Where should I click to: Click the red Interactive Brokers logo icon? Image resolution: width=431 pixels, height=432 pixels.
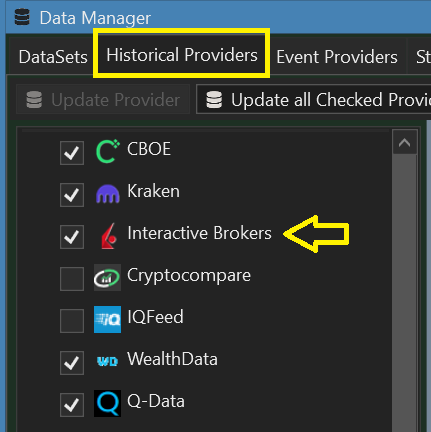[109, 236]
